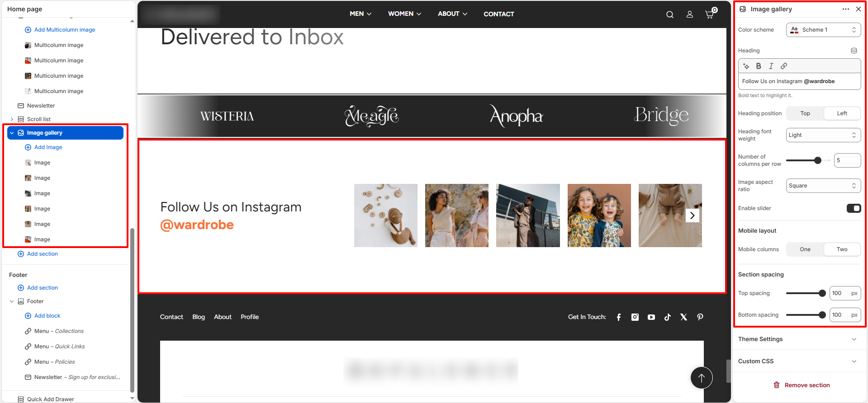868x403 pixels.
Task: Insert a link in Heading editor
Action: pos(784,66)
